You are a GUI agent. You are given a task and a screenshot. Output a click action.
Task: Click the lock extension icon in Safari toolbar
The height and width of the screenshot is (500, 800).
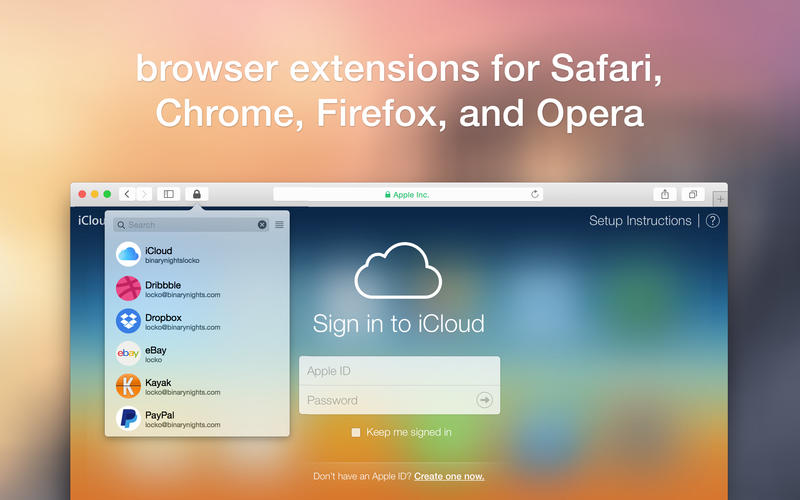pyautogui.click(x=197, y=194)
